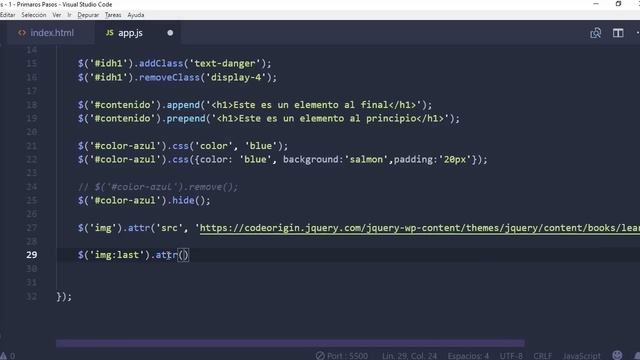This screenshot has height=360, width=640.
Task: Click the addClass call on line 15
Action: coord(161,64)
